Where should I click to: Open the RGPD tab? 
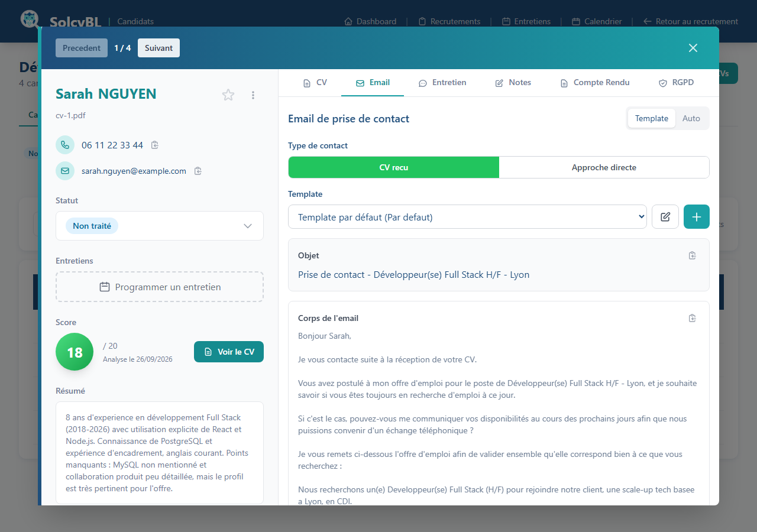[x=676, y=83]
